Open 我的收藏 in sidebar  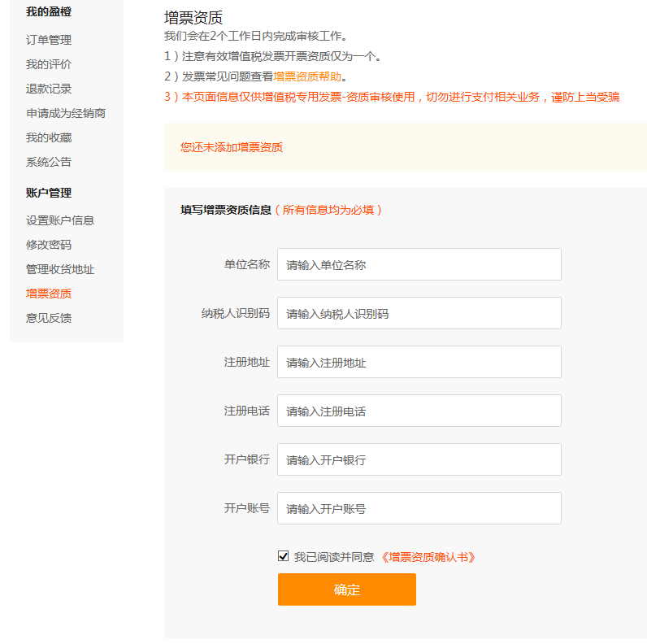49,137
